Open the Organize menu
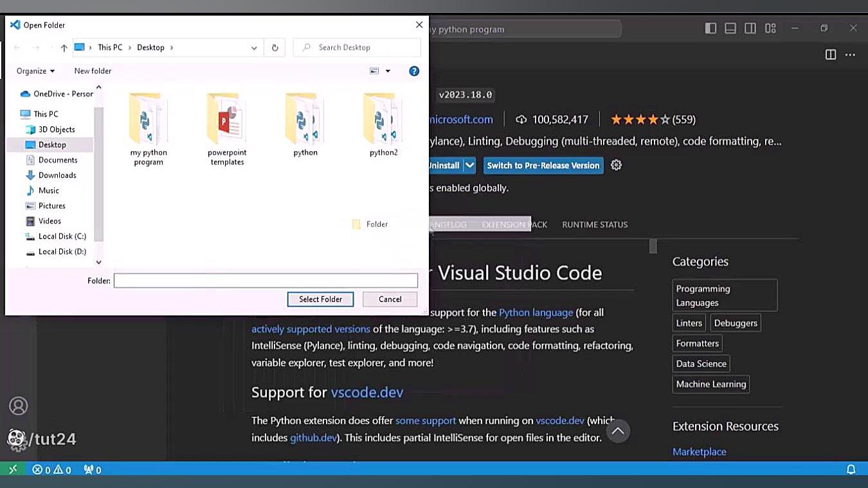 (35, 71)
